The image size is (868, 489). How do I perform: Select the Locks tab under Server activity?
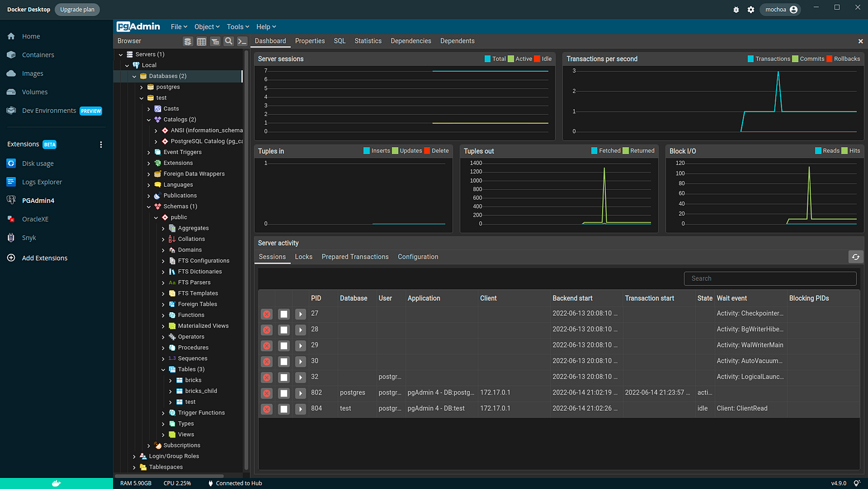[303, 256]
